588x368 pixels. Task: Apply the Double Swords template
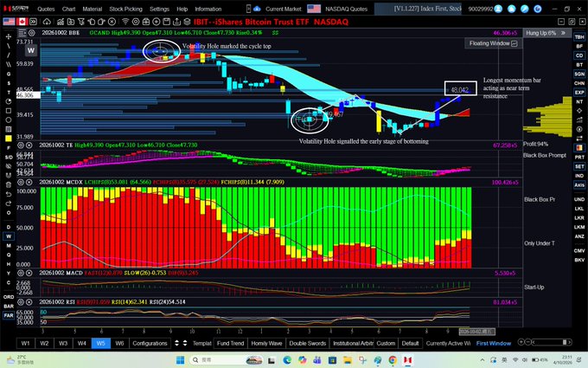[x=308, y=343]
